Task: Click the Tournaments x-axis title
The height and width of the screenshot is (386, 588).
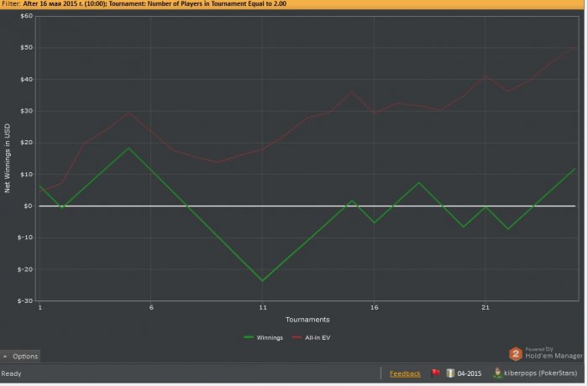Action: 307,320
